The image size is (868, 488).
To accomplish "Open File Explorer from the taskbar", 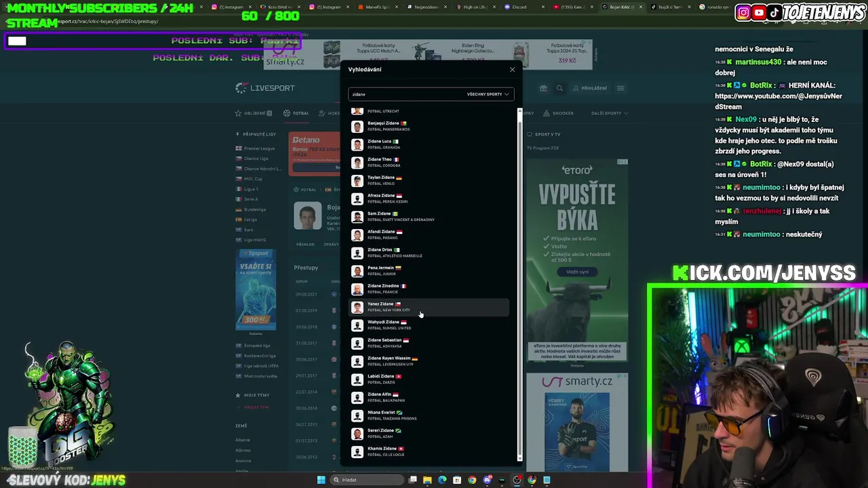I will click(x=427, y=480).
